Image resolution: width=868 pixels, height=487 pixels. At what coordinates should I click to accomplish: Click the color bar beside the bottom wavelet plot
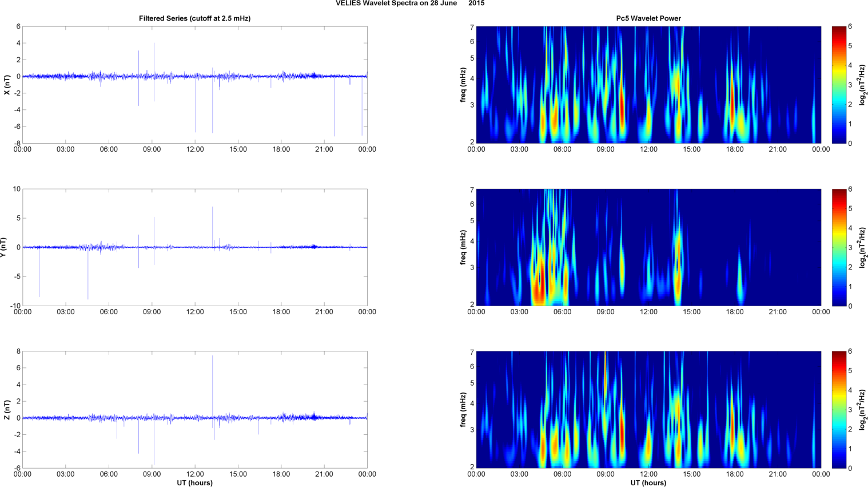coord(839,410)
